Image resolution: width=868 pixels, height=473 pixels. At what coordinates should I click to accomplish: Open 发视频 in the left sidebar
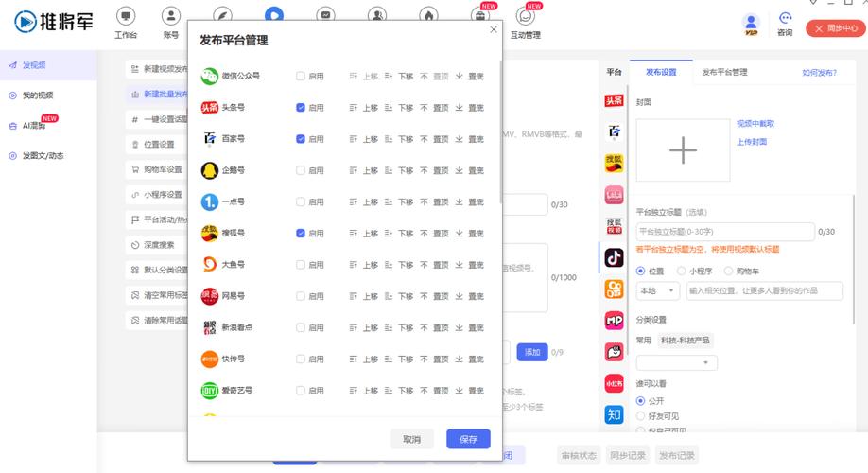click(48, 65)
